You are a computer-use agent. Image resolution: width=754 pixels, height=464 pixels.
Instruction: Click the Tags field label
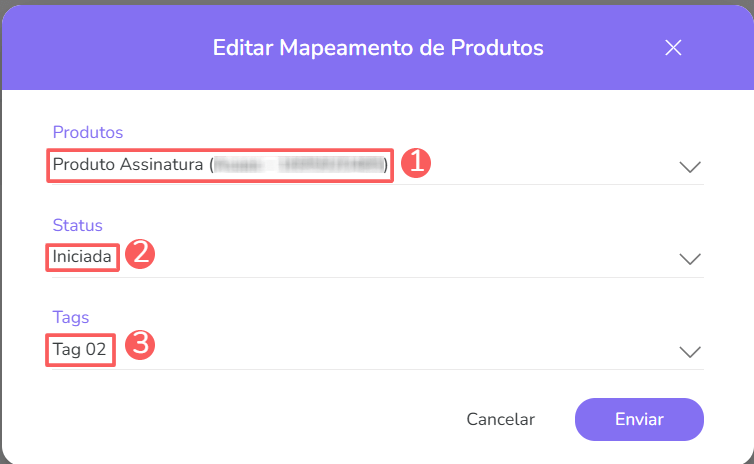[70, 317]
